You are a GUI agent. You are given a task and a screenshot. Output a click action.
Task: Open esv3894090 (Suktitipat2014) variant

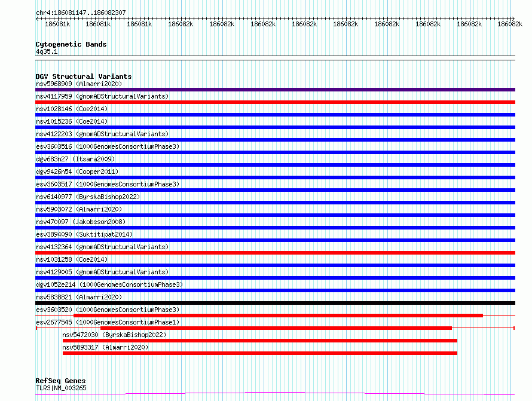pos(84,234)
